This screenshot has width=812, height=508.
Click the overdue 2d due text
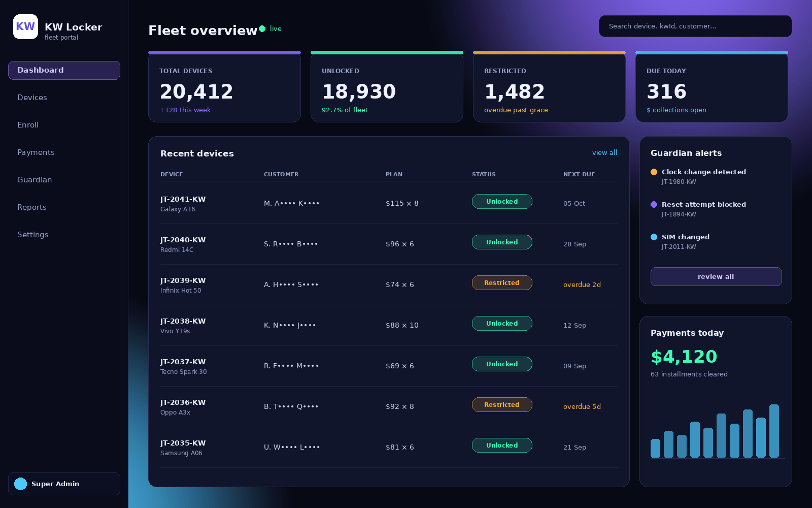click(582, 284)
